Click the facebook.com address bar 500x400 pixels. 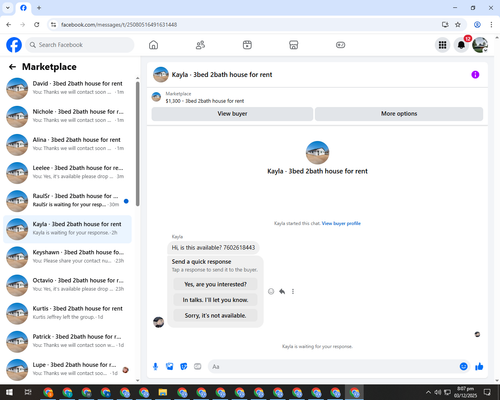click(x=247, y=25)
